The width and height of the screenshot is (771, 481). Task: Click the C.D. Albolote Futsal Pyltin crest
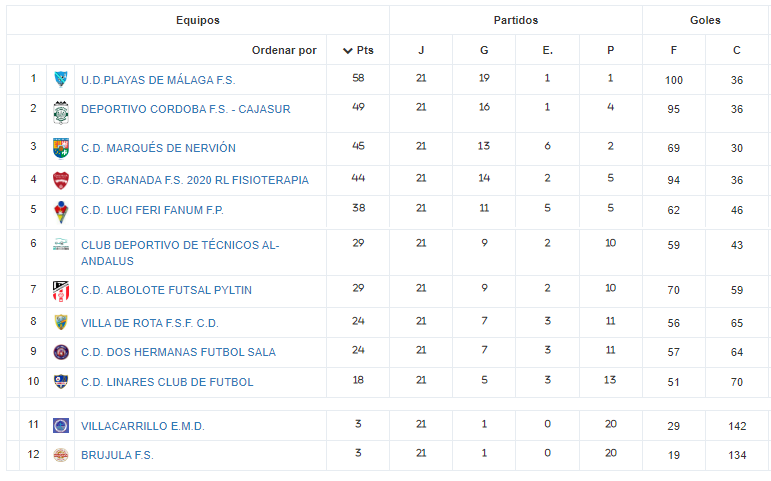(61, 291)
